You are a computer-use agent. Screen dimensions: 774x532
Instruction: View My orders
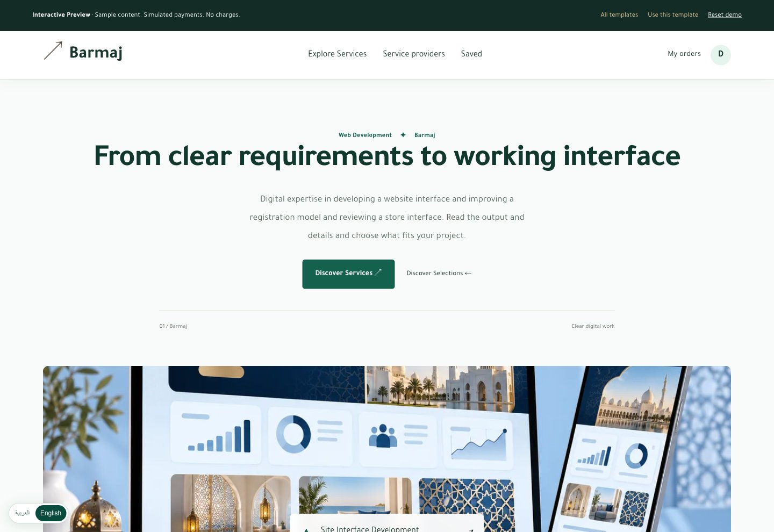[x=684, y=54]
